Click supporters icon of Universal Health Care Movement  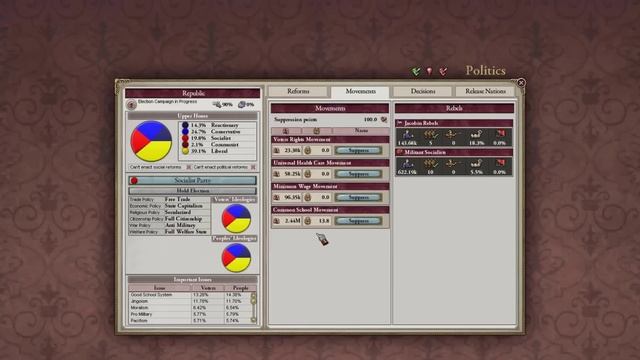coord(277,174)
